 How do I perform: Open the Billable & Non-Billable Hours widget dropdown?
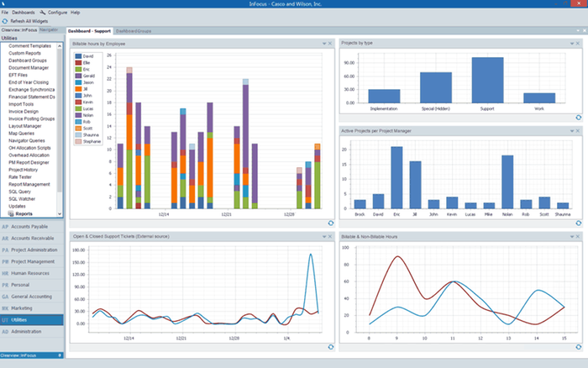[x=573, y=238]
